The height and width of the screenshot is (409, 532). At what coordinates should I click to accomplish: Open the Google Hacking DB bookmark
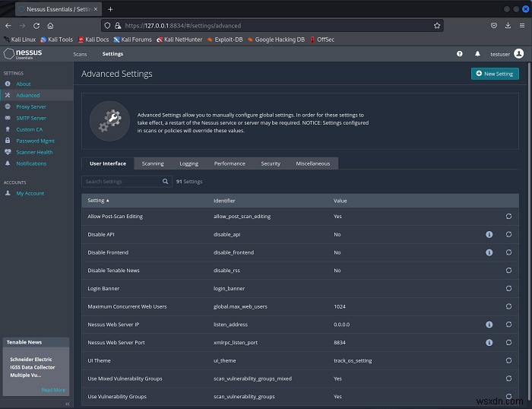pos(276,40)
